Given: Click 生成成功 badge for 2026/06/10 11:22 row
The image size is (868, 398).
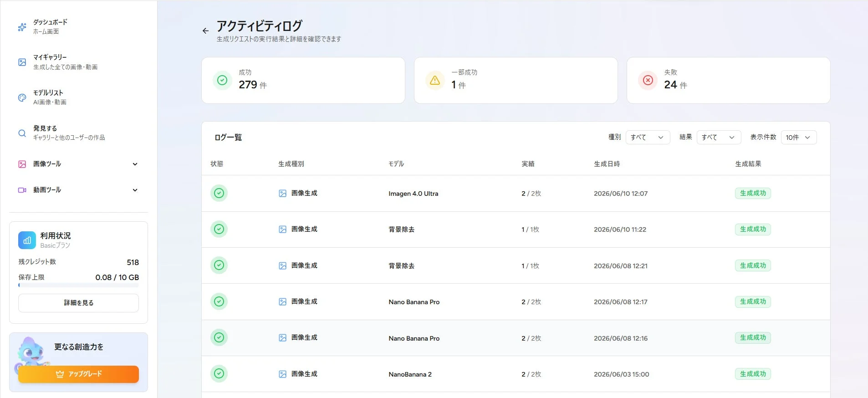Looking at the screenshot, I should click(x=753, y=229).
